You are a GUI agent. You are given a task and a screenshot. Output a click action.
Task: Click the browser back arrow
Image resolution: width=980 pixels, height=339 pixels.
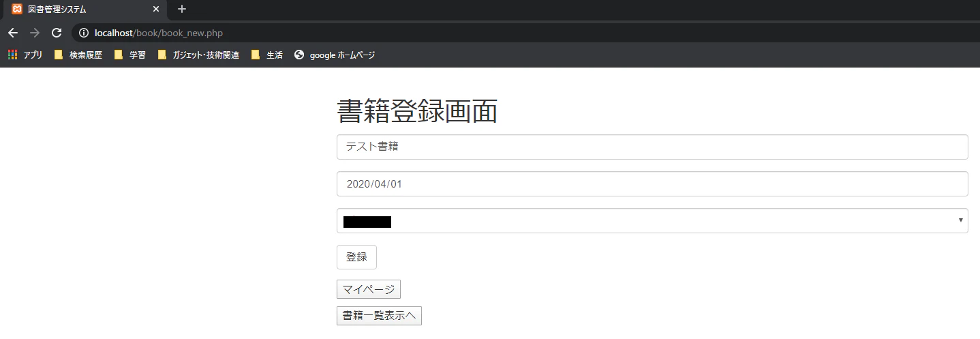(13, 33)
